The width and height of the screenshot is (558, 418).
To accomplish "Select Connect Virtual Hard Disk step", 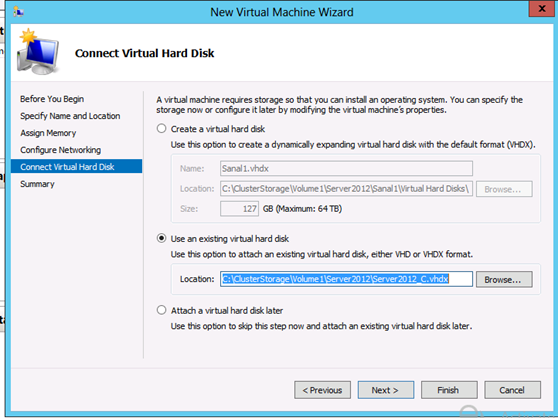I will (77, 166).
